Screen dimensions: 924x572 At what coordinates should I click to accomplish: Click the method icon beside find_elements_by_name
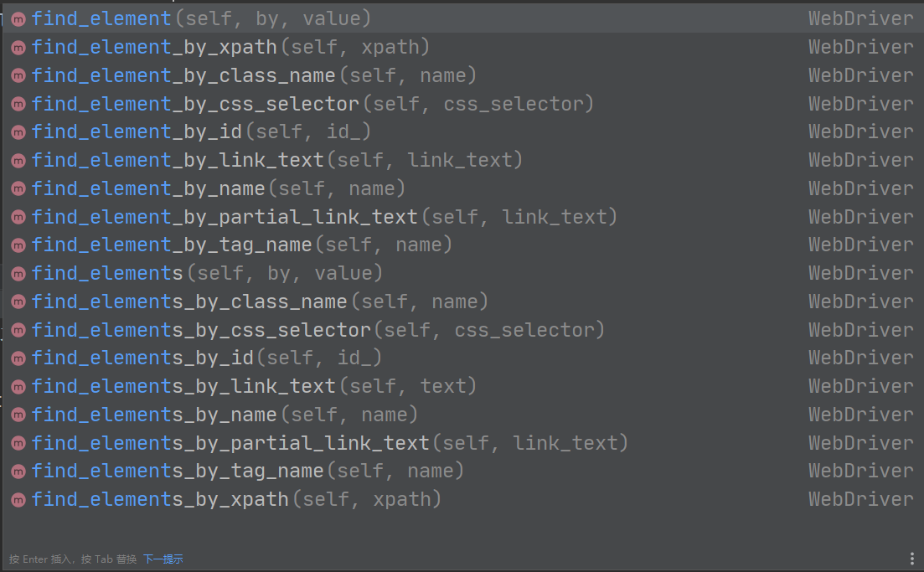coord(18,415)
